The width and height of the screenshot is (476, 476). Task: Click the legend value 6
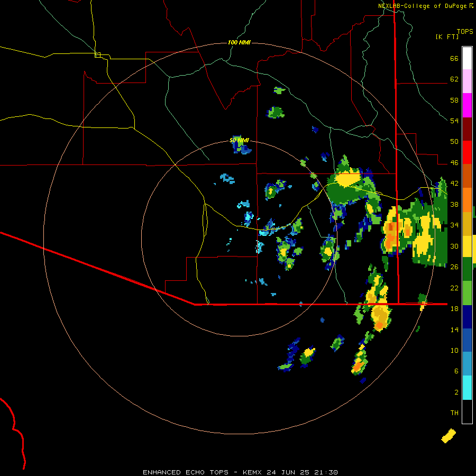456,371
